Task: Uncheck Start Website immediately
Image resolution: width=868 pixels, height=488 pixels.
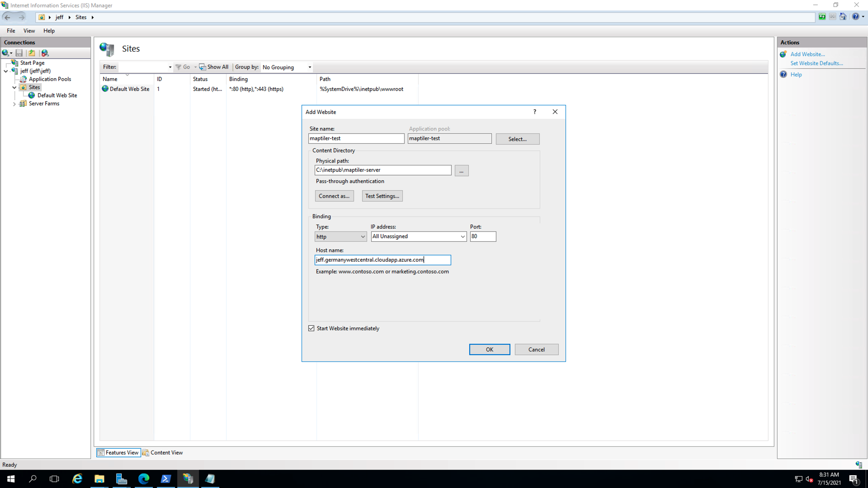Action: click(311, 328)
